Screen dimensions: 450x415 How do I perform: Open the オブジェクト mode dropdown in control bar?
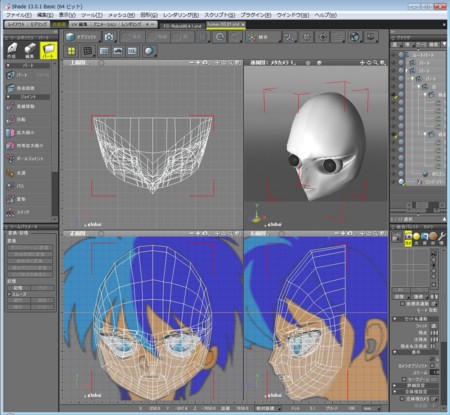click(x=82, y=37)
